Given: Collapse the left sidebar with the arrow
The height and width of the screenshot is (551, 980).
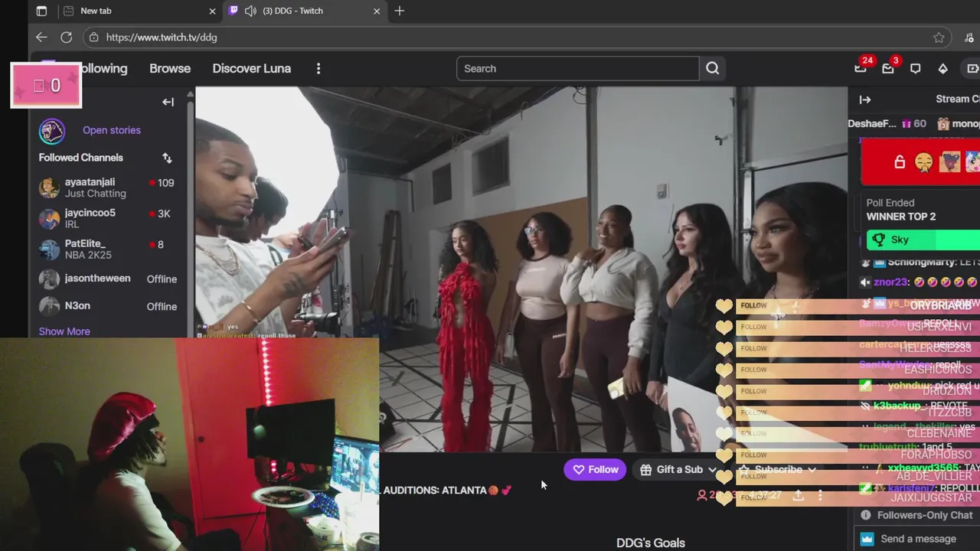Looking at the screenshot, I should tap(168, 102).
